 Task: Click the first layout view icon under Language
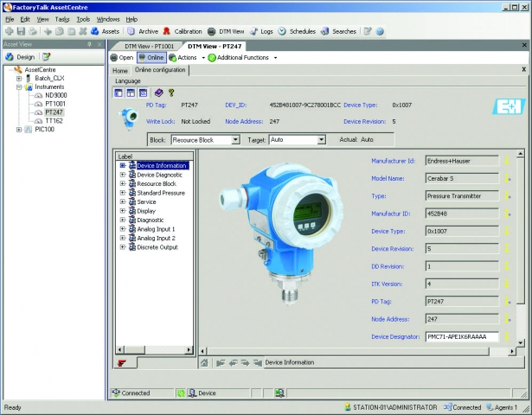pyautogui.click(x=119, y=93)
